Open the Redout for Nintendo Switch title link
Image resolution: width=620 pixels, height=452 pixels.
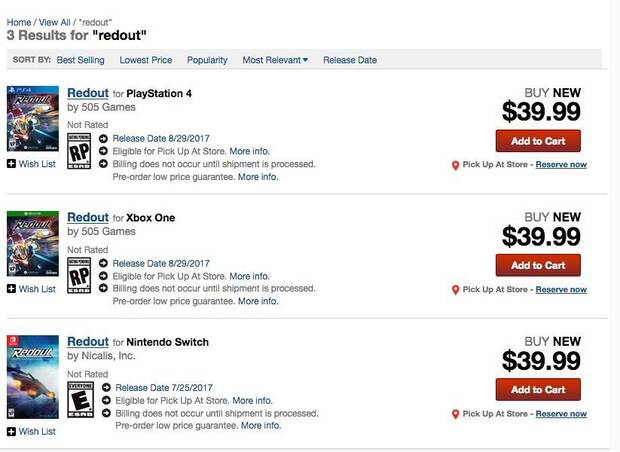tap(88, 342)
